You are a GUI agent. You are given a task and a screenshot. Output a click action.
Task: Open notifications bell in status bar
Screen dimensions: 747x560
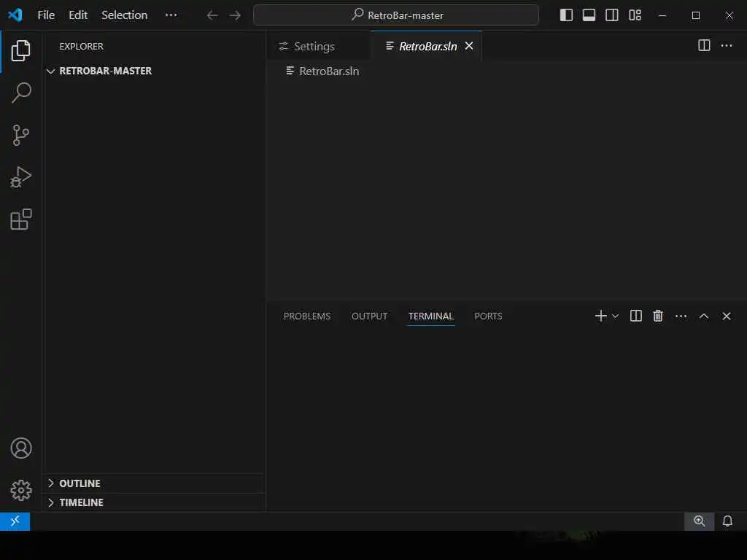(727, 521)
